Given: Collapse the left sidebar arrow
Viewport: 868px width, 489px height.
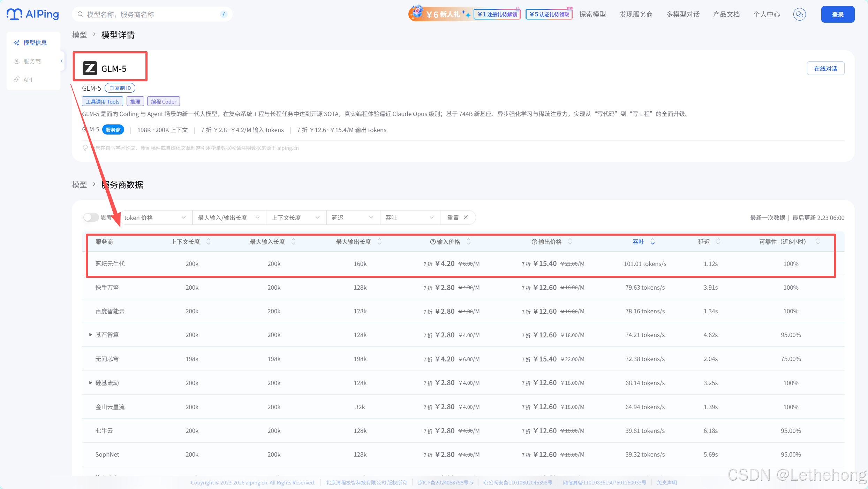Looking at the screenshot, I should click(62, 61).
